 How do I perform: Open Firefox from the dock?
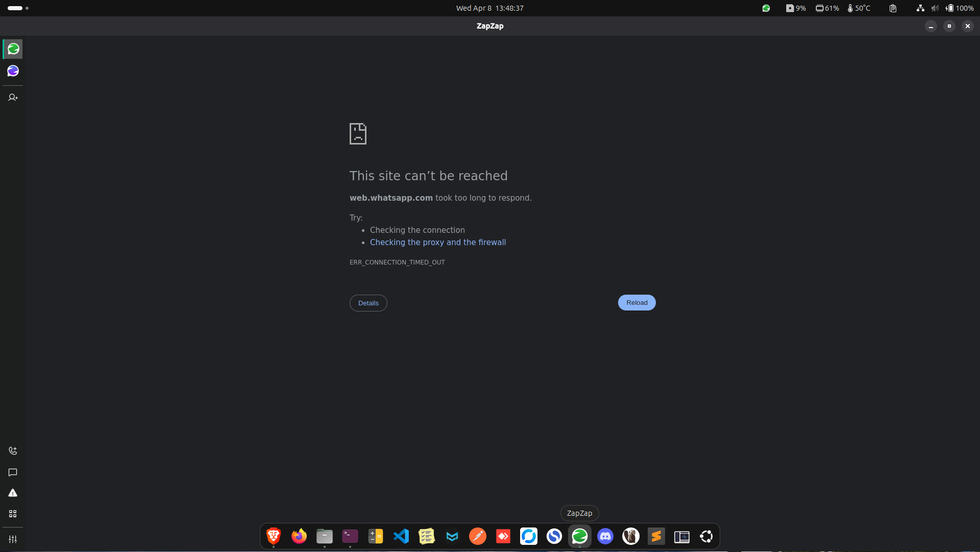point(299,537)
